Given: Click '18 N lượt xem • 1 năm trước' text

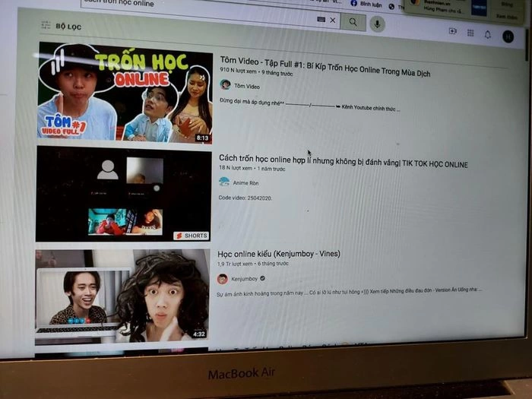Looking at the screenshot, I should (x=252, y=168).
